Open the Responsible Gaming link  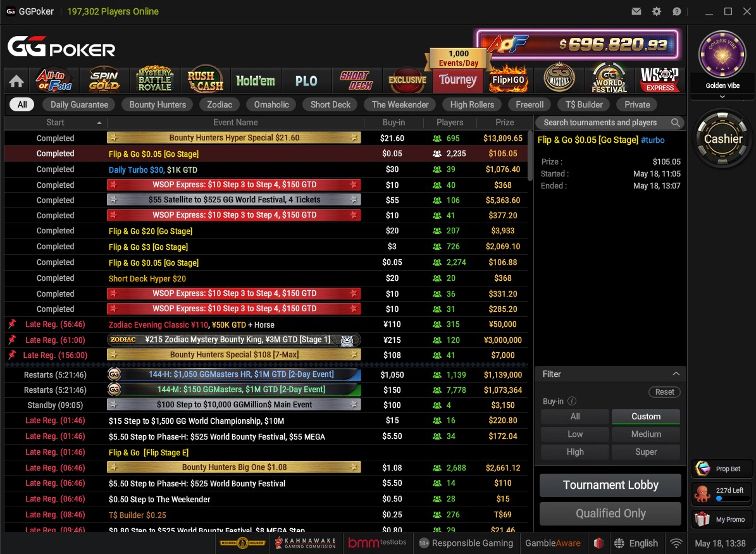[x=466, y=543]
